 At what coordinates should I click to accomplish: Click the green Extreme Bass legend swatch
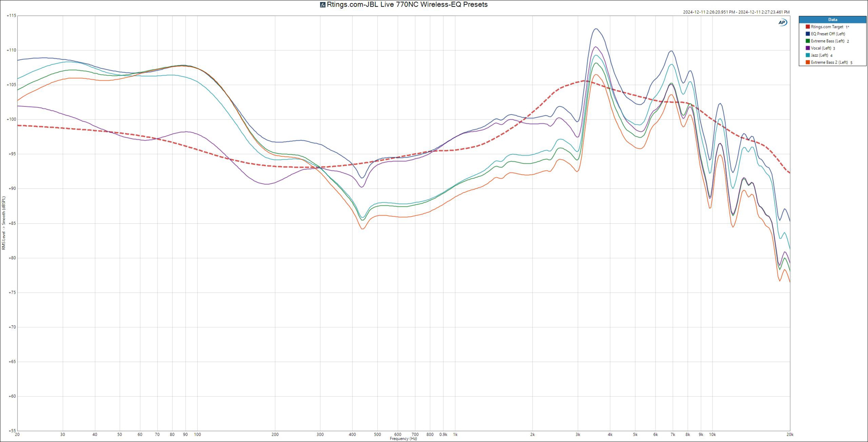coord(808,41)
